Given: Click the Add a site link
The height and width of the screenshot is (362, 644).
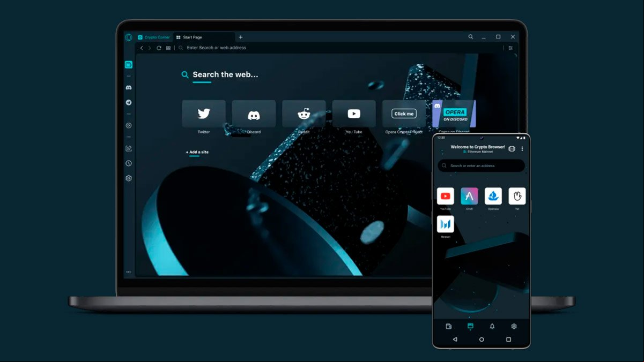Looking at the screenshot, I should click(197, 152).
